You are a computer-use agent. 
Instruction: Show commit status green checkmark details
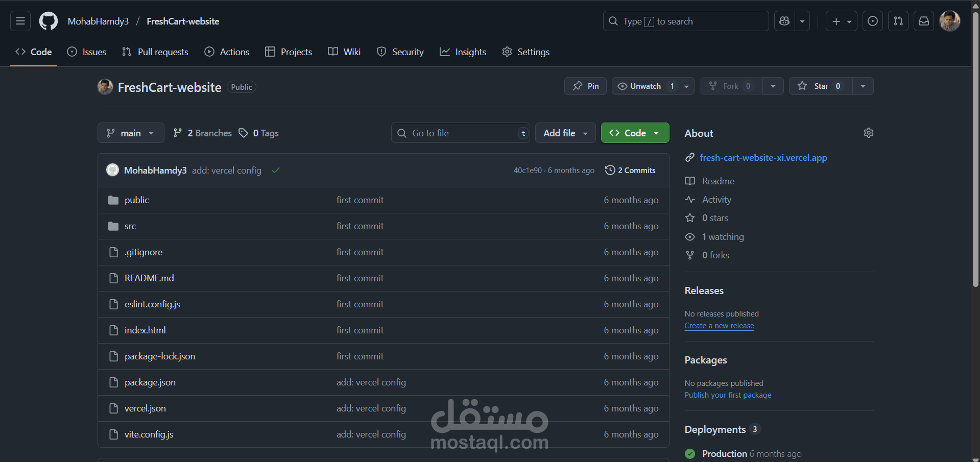coord(276,171)
